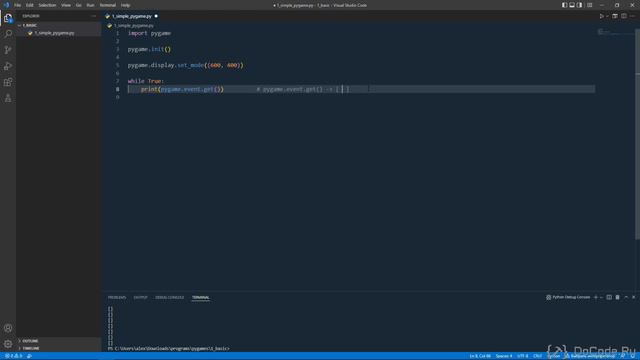This screenshot has height=360, width=640.
Task: Open the Manage gear in activity bar
Action: tap(8, 344)
